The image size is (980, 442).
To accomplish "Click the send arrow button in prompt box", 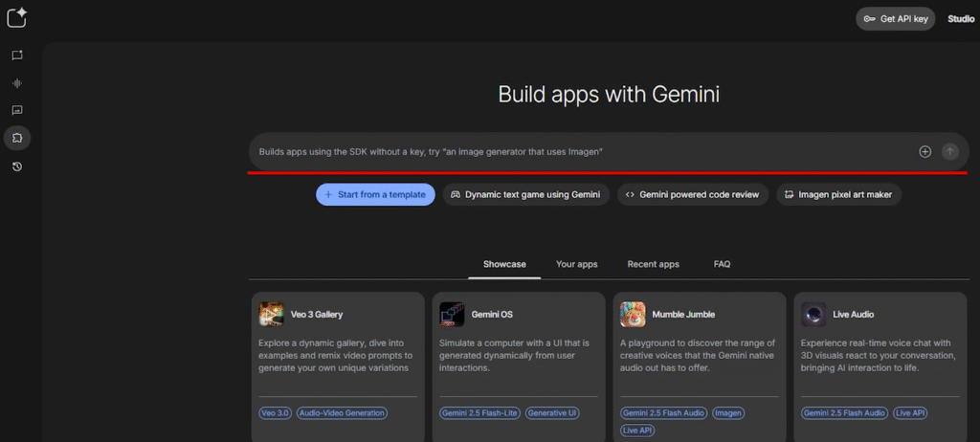I will (x=950, y=151).
